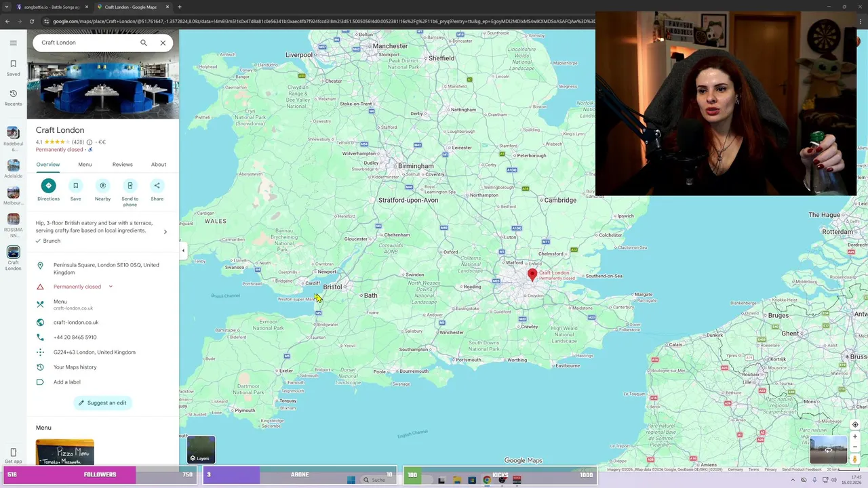The height and width of the screenshot is (488, 868).
Task: Zoom out with the minus button
Action: click(x=855, y=447)
